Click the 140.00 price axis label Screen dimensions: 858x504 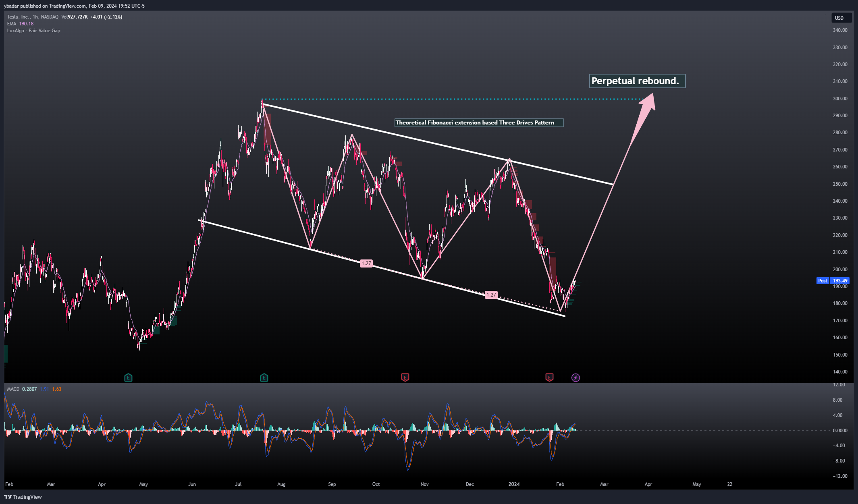pos(840,372)
